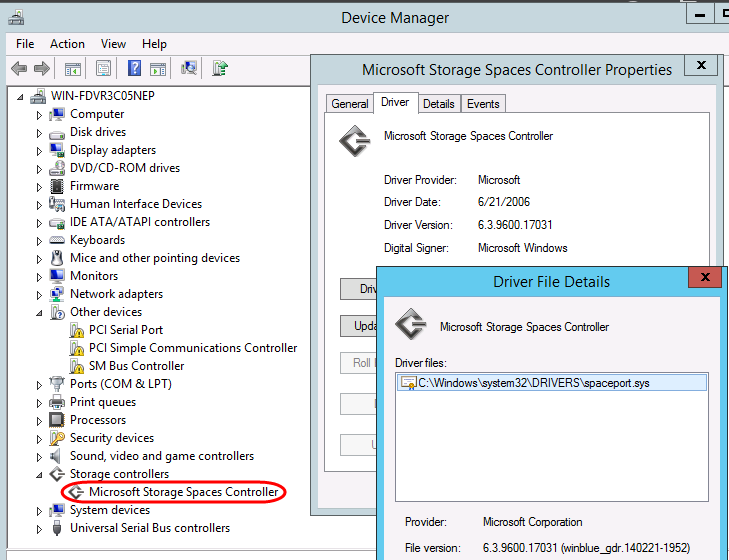This screenshot has width=729, height=560.
Task: Select the Storage controllers tree label
Action: coord(119,474)
